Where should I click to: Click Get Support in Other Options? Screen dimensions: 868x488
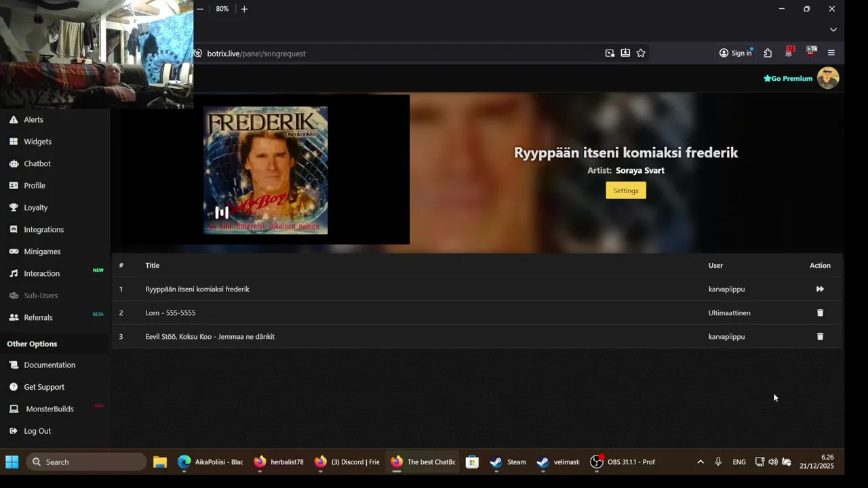pos(44,387)
